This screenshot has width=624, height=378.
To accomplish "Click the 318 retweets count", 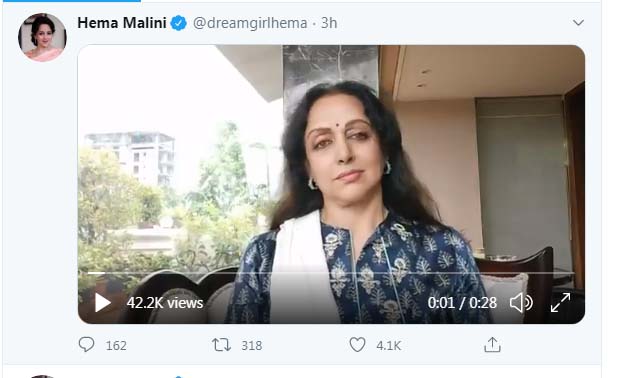I will 252,345.
